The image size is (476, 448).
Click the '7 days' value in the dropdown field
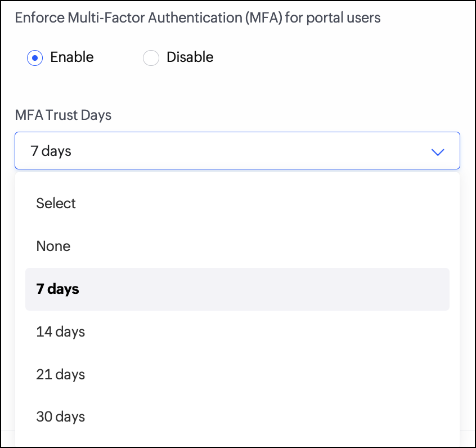(x=51, y=151)
